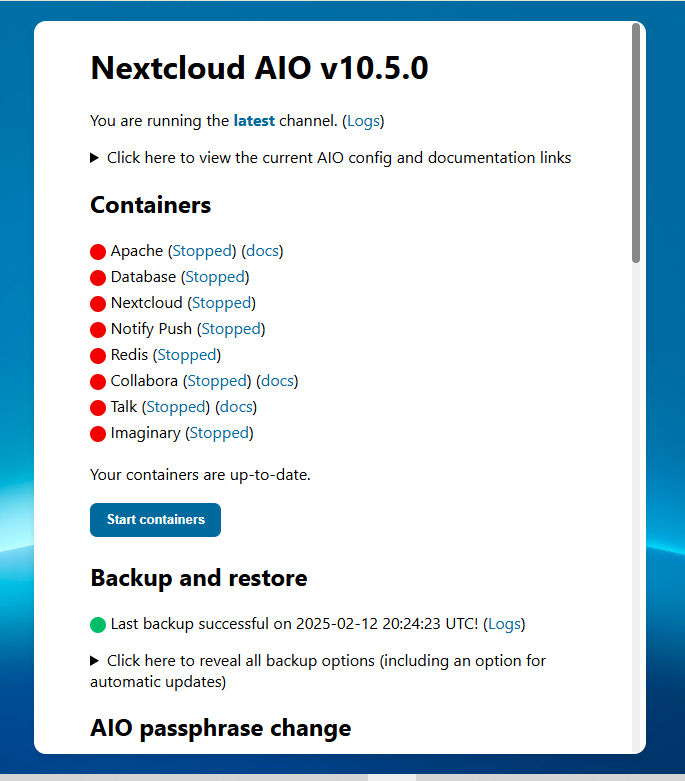Click the red status dot beside Collabora
This screenshot has width=685, height=781.
click(98, 382)
